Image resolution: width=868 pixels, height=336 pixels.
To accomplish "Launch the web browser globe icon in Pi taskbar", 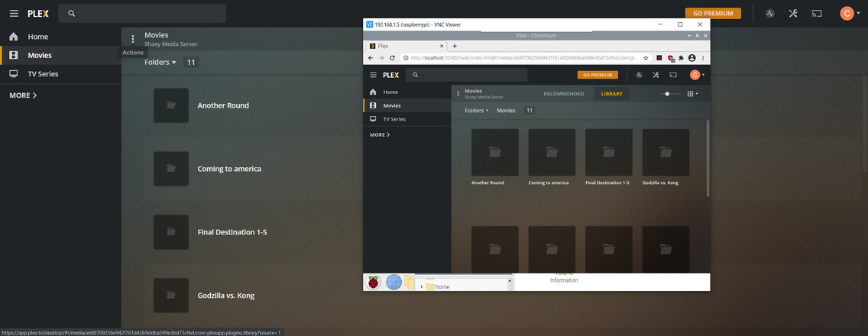I will click(394, 283).
